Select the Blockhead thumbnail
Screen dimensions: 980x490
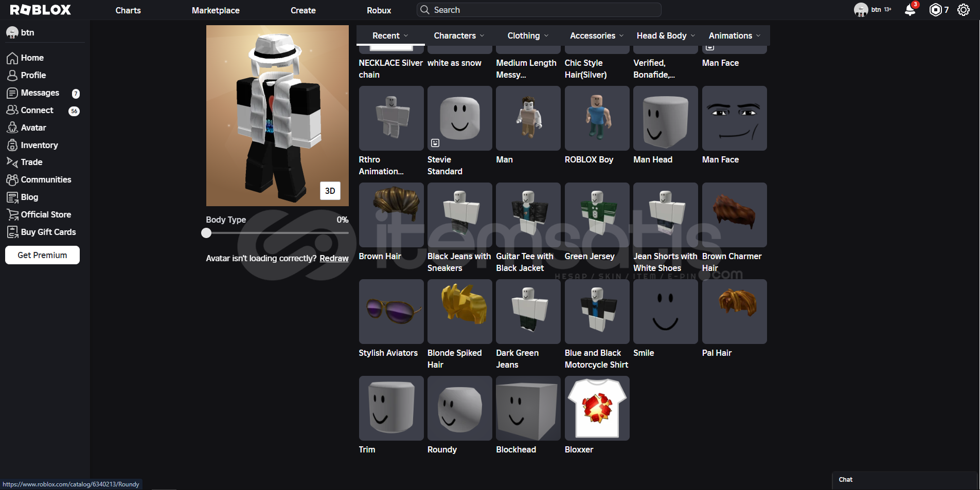pyautogui.click(x=528, y=408)
